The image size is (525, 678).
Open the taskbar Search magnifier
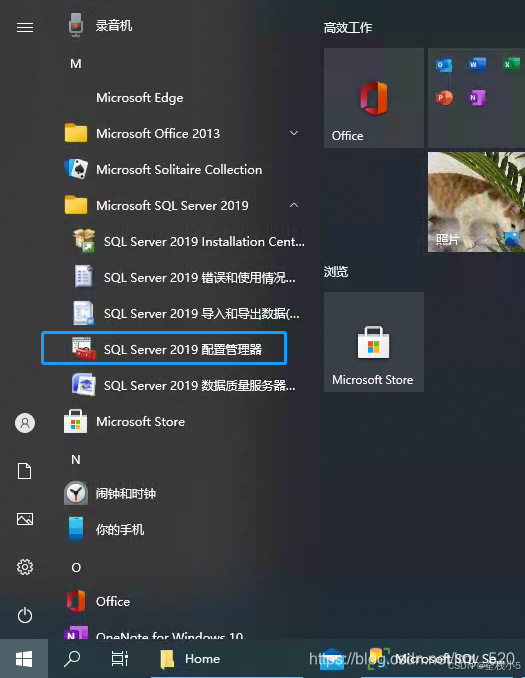(72, 659)
